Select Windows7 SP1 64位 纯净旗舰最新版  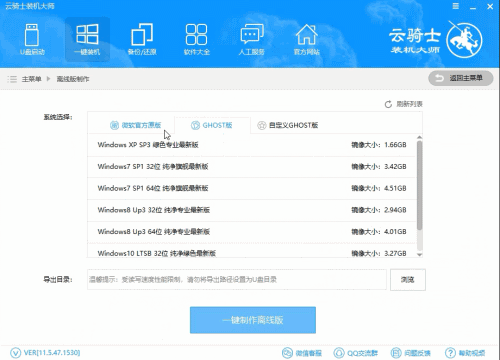(252, 188)
